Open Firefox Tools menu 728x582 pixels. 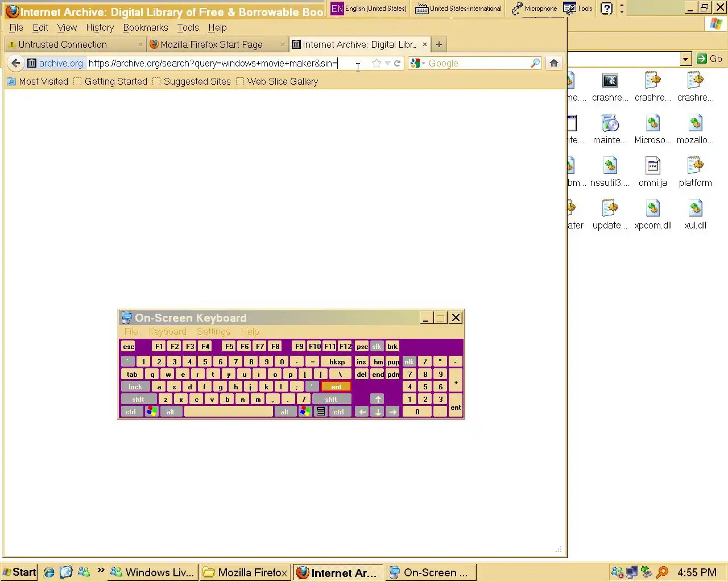(188, 27)
